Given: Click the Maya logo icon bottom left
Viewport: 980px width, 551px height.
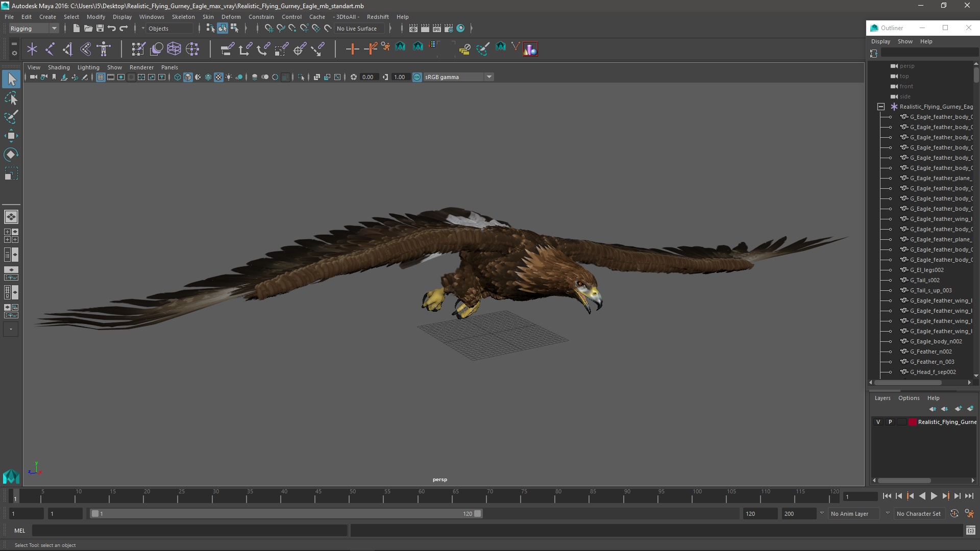Looking at the screenshot, I should point(11,476).
